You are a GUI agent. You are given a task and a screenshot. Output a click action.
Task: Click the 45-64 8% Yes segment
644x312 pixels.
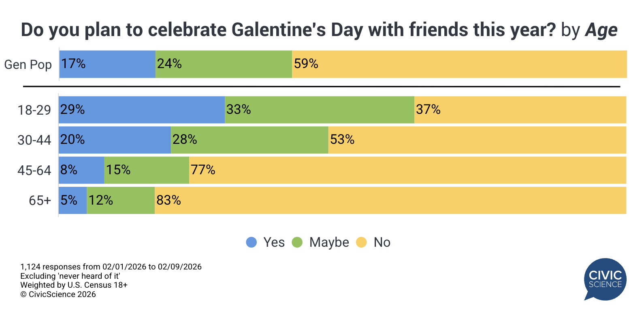point(81,170)
